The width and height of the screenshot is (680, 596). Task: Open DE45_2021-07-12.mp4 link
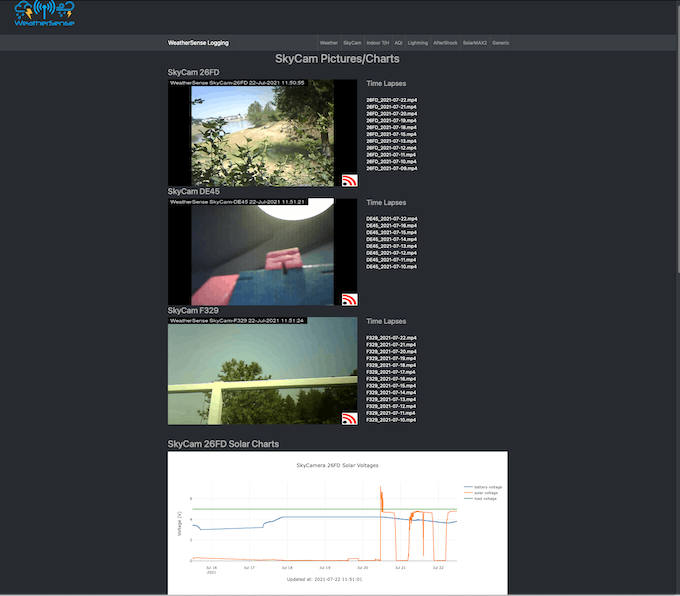point(392,253)
